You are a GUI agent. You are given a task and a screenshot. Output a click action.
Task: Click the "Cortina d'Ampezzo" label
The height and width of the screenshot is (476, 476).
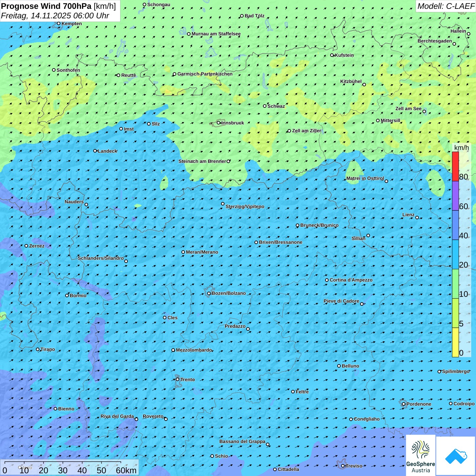click(x=351, y=280)
